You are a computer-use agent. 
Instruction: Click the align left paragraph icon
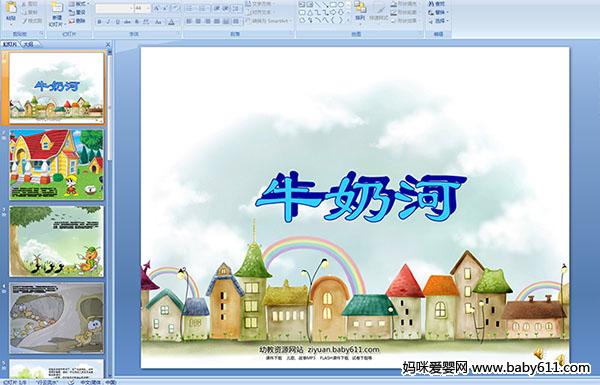[x=189, y=21]
